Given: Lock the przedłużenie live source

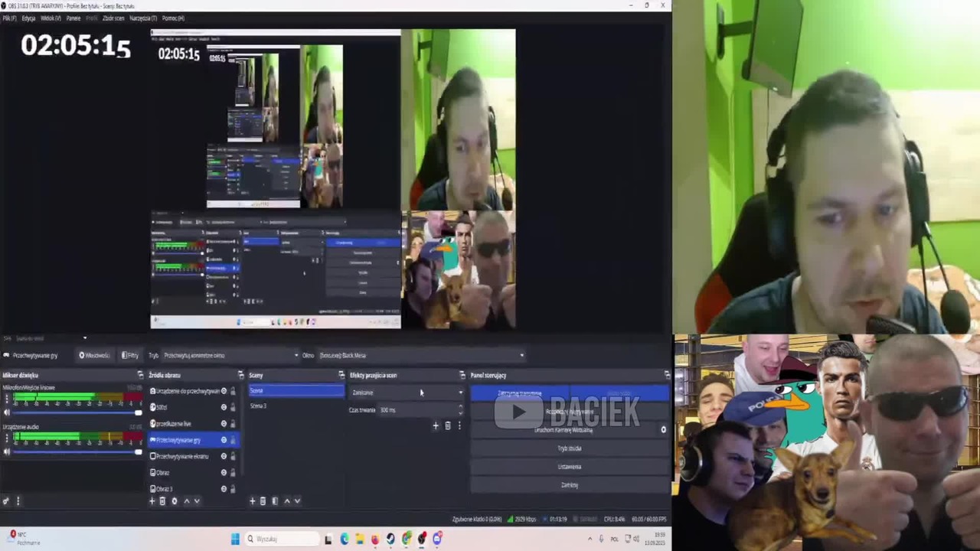Looking at the screenshot, I should tap(233, 424).
